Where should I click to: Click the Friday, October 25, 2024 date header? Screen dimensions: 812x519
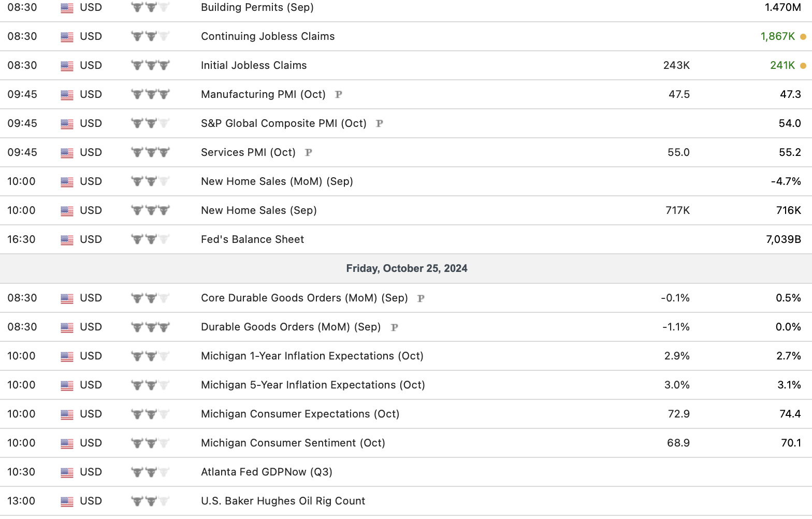pyautogui.click(x=407, y=268)
